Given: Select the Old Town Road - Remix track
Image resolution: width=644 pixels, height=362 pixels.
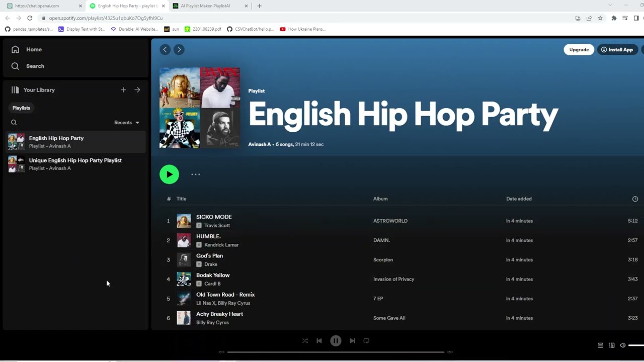Looking at the screenshot, I should (225, 295).
